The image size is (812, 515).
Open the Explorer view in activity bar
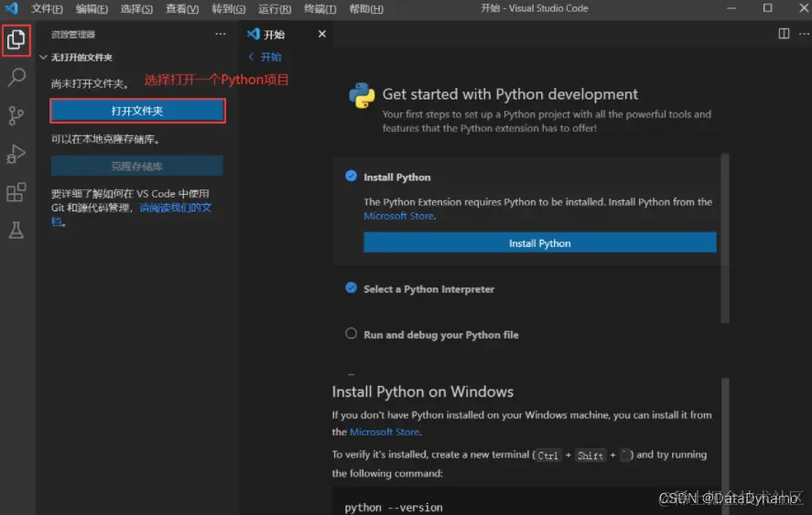point(16,39)
